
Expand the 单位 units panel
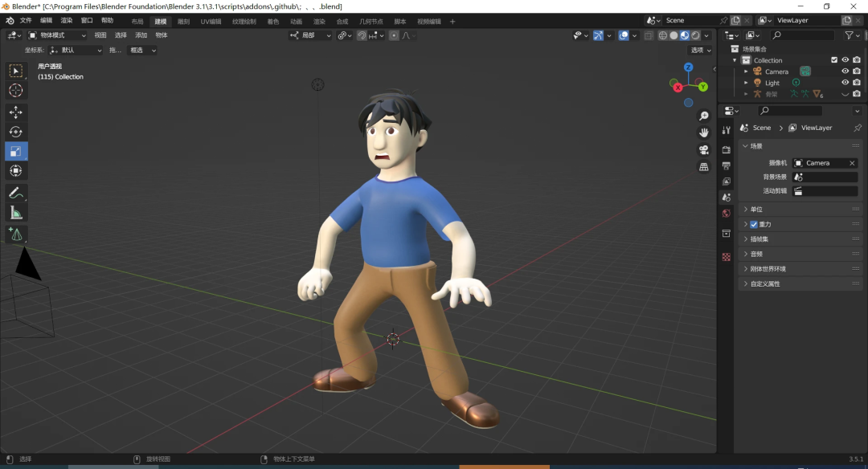pyautogui.click(x=755, y=210)
